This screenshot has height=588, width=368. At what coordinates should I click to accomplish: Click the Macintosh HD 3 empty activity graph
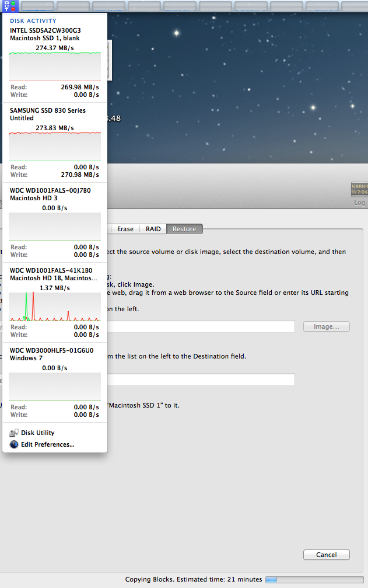tap(55, 227)
